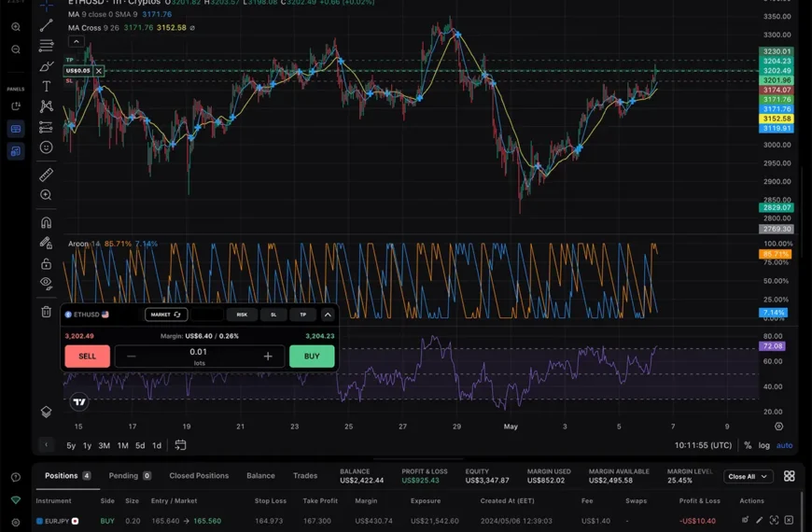The height and width of the screenshot is (532, 812).
Task: Open the Close All dropdown
Action: (x=749, y=477)
